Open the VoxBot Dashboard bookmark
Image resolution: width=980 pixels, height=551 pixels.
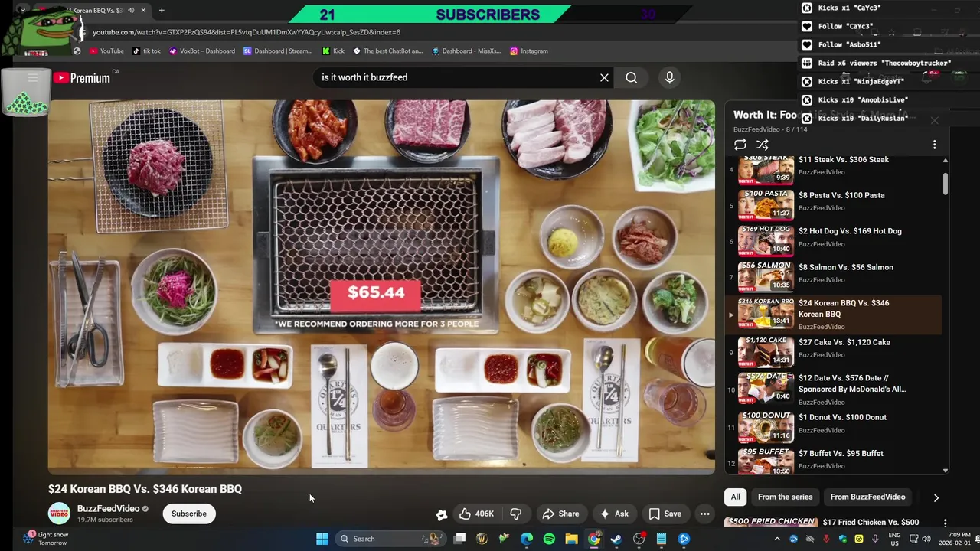tap(202, 51)
